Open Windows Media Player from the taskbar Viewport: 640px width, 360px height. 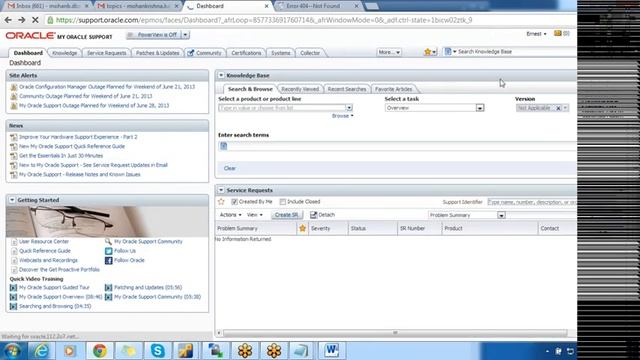pyautogui.click(x=70, y=351)
